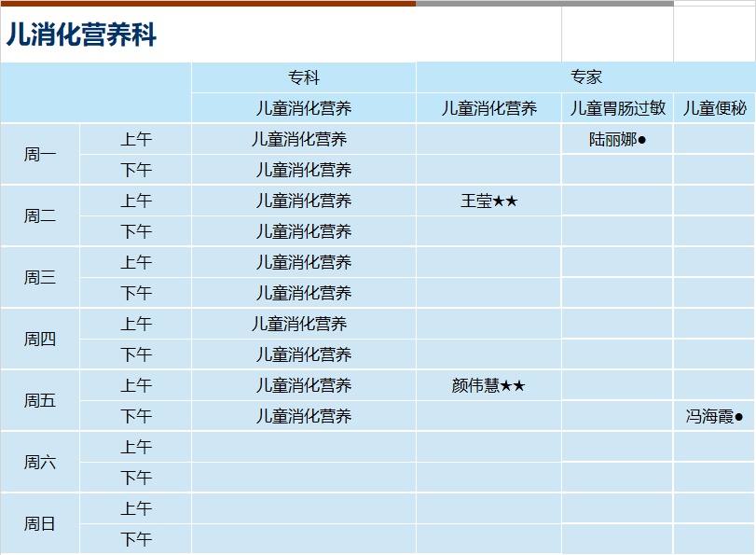The image size is (756, 555).
Task: Select doctor 冯海霞● on Friday afternoon
Action: coord(715,416)
